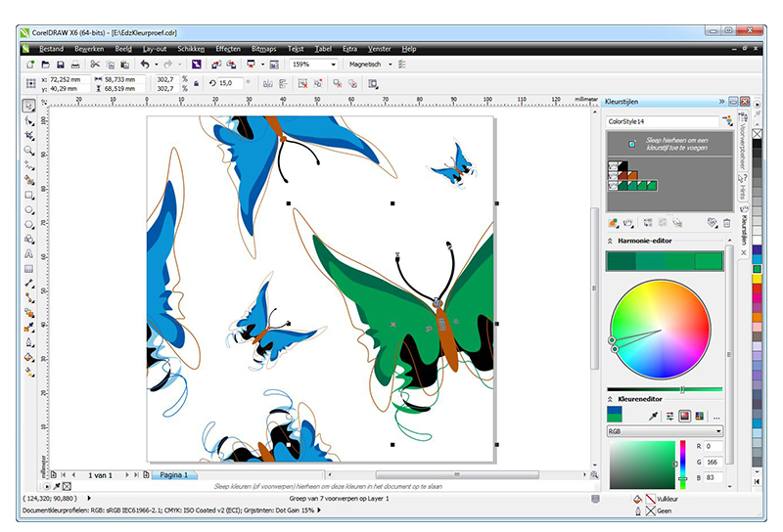783x532 pixels.
Task: Pick a color with the Kleureneditor eyedropper
Action: click(x=655, y=416)
